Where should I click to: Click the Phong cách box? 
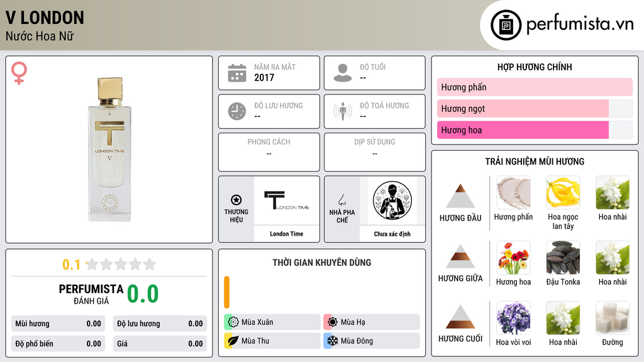[x=269, y=152]
